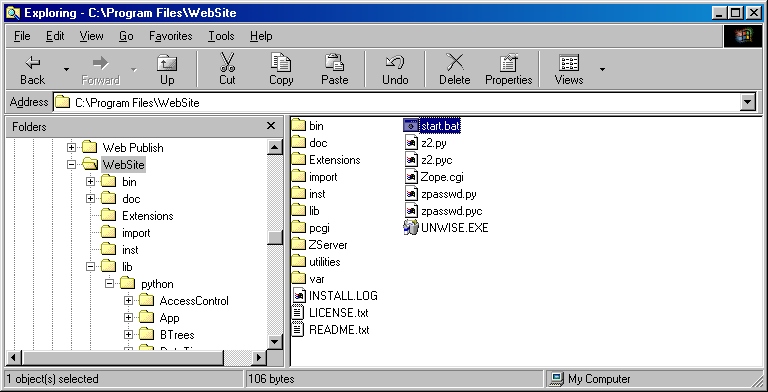Select the z2.pyc file icon
This screenshot has height=392, width=768.
[411, 160]
